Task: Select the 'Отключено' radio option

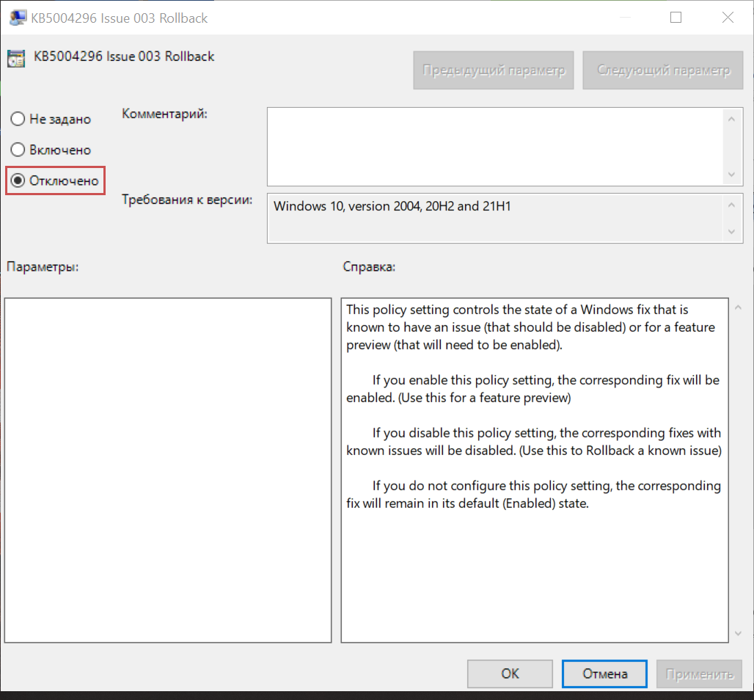Action: coord(18,181)
